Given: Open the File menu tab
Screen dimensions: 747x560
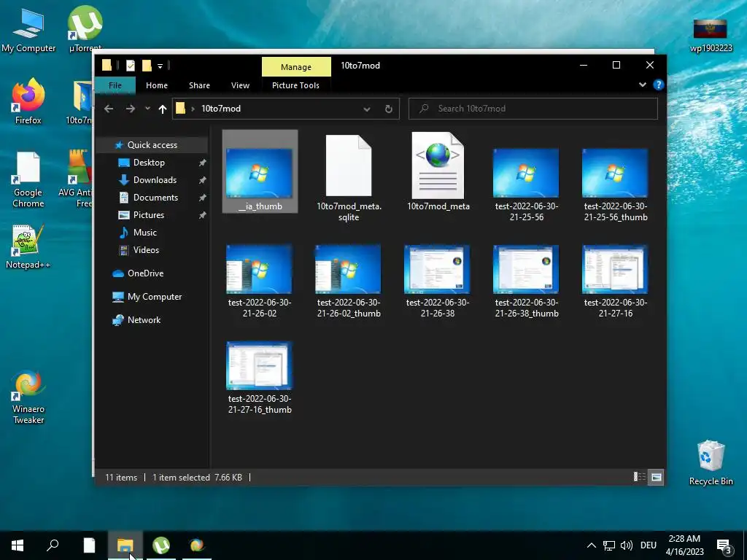Looking at the screenshot, I should (115, 85).
